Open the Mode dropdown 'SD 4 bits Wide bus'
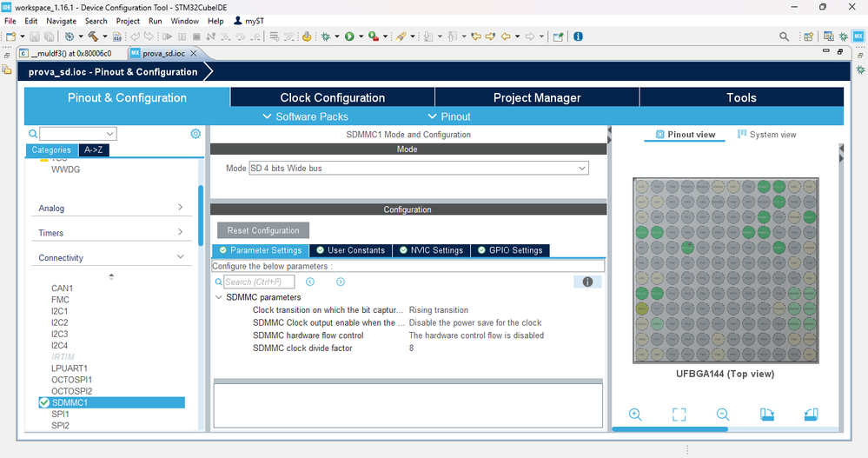 419,169
